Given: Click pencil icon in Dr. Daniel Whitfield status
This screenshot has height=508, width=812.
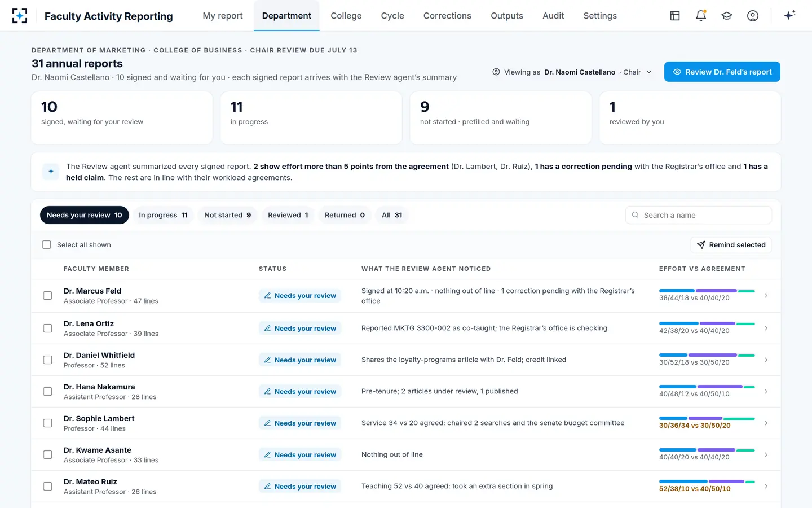Looking at the screenshot, I should coord(268,360).
